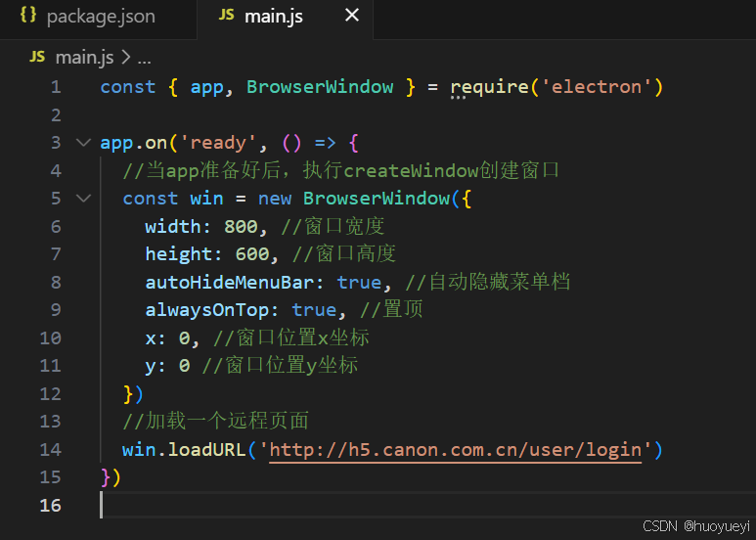Click the closing }) on line 15
This screenshot has height=540, width=756.
[111, 477]
